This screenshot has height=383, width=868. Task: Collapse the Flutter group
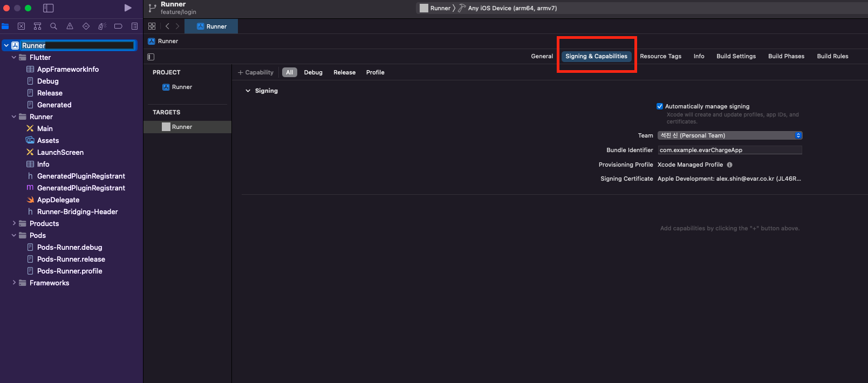point(13,57)
